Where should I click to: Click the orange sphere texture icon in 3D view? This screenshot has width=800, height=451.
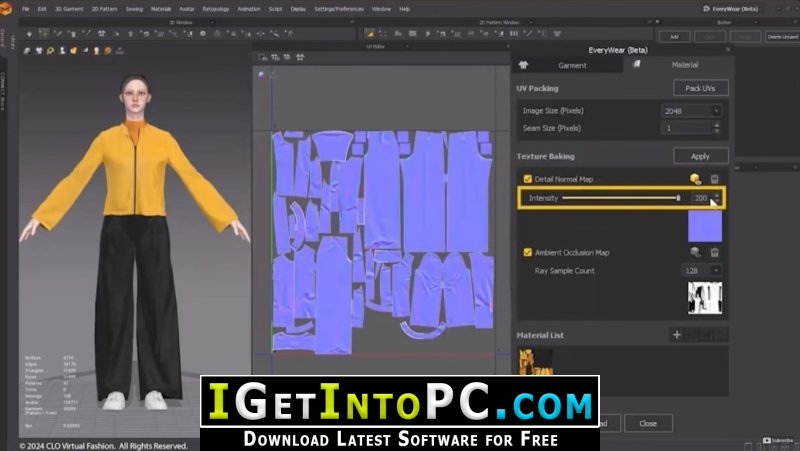point(108,51)
